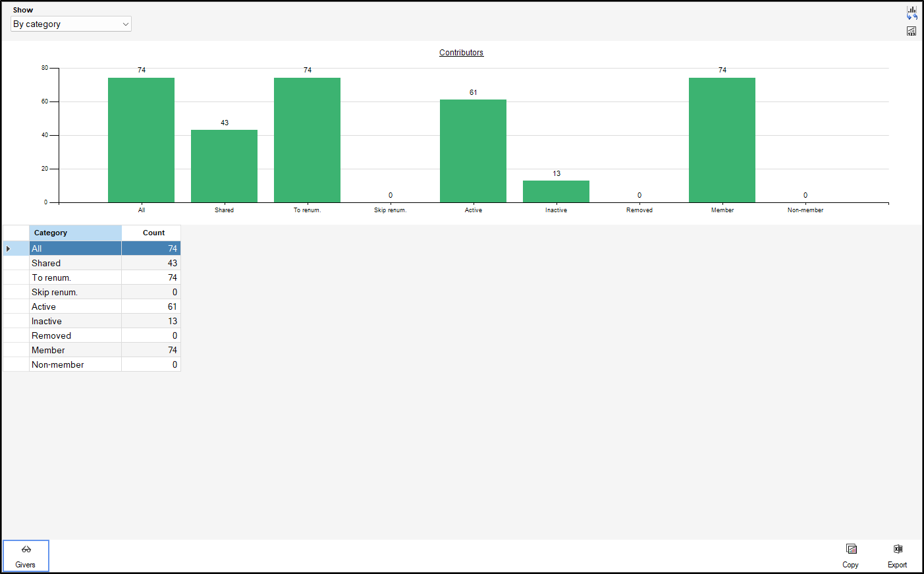Open the Show 'By category' dropdown
924x574 pixels.
pos(71,24)
